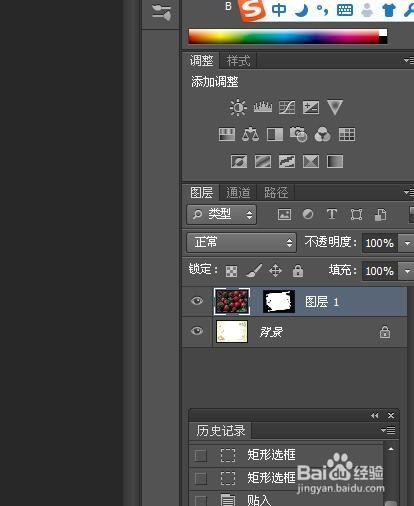Switch to the 图层 tab
Screen dimensions: 414x506
click(x=201, y=193)
